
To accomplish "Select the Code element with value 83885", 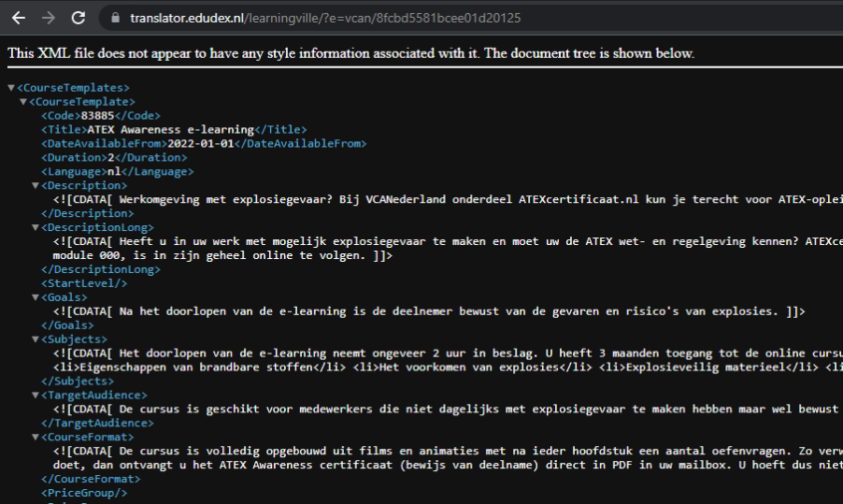I will (101, 116).
